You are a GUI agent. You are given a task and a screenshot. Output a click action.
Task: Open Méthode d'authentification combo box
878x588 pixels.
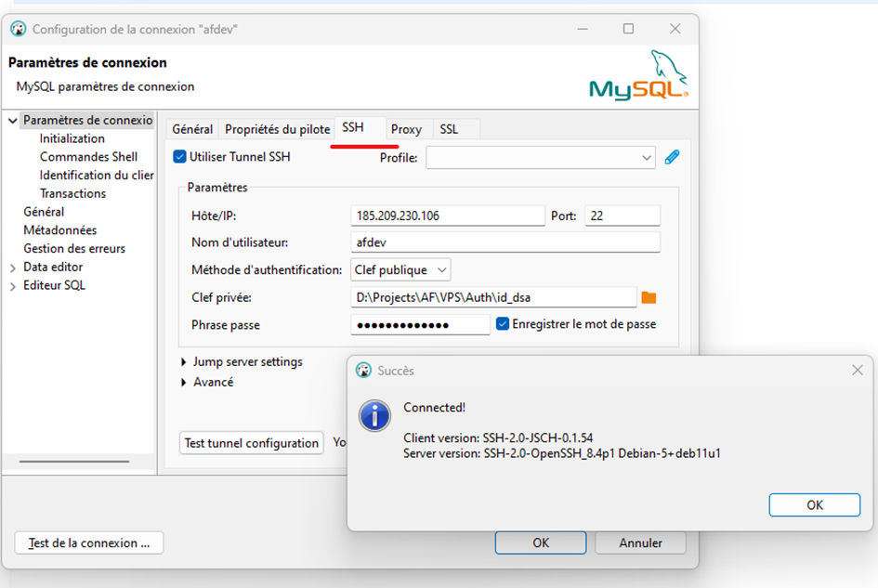tap(400, 270)
